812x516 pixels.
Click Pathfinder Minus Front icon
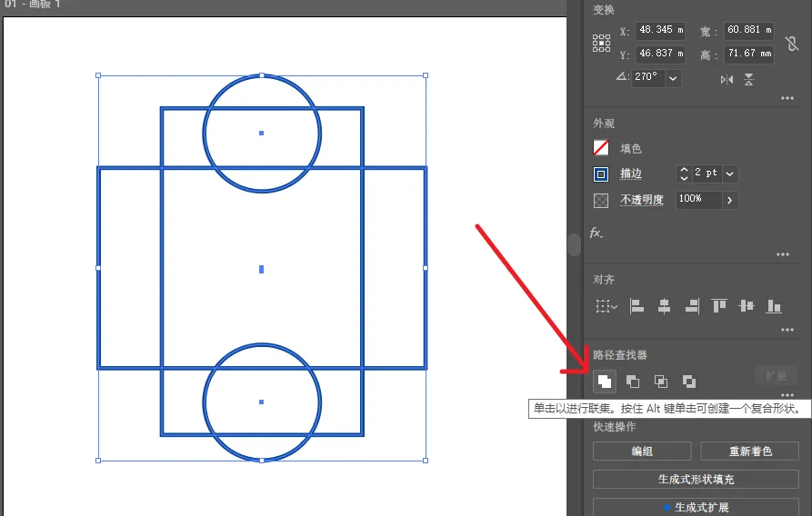[632, 382]
